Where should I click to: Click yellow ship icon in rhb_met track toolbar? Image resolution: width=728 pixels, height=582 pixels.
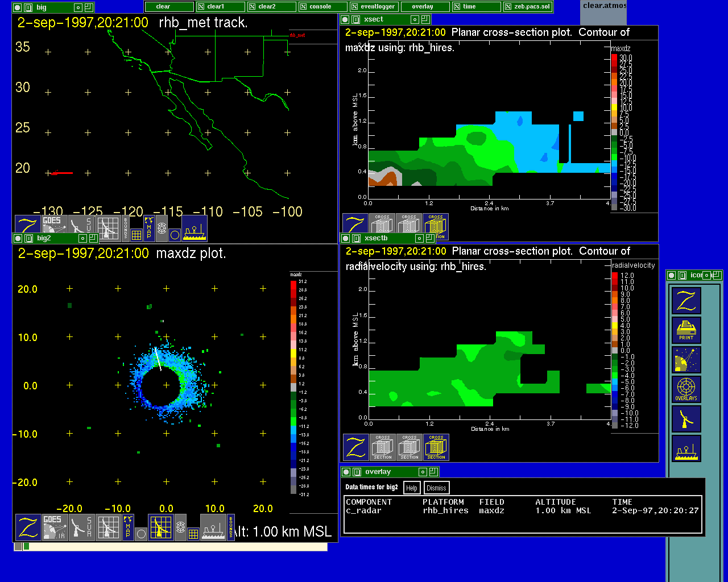coord(195,227)
